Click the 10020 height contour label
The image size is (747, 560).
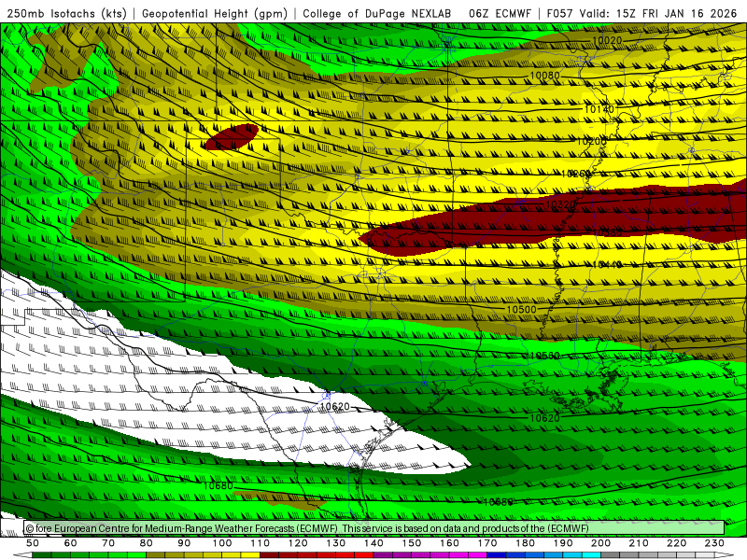[608, 40]
